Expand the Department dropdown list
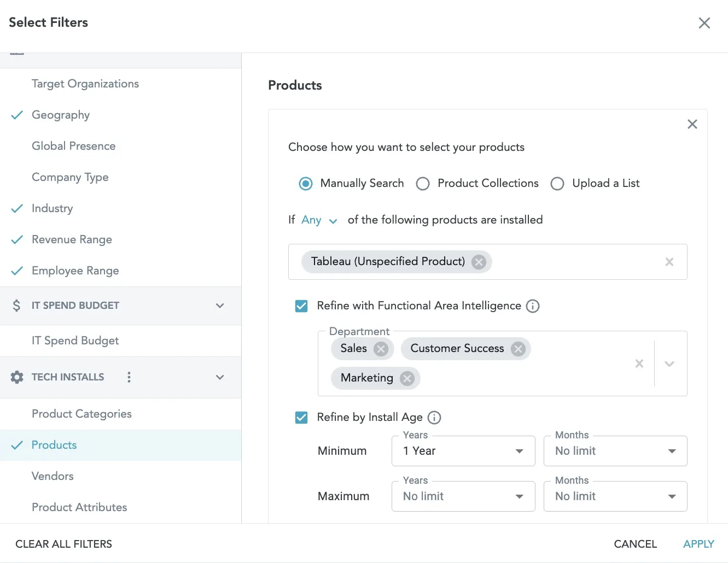The image size is (728, 563). click(x=669, y=363)
